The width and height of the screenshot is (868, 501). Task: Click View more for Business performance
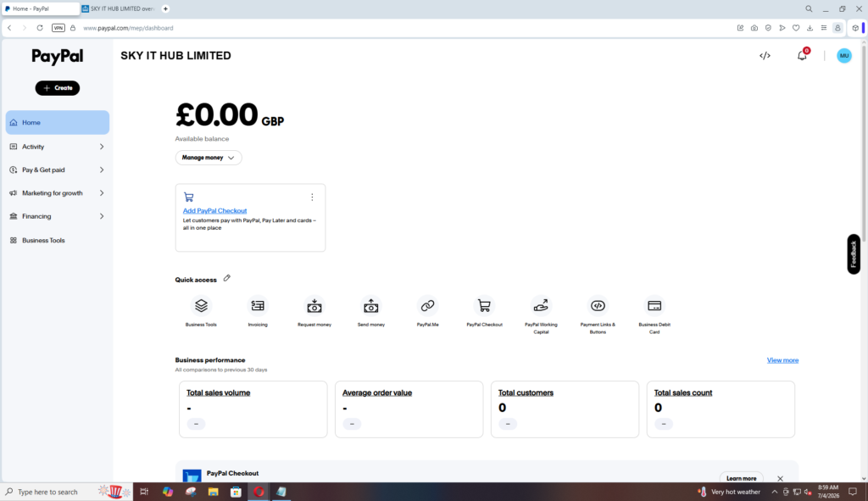782,360
